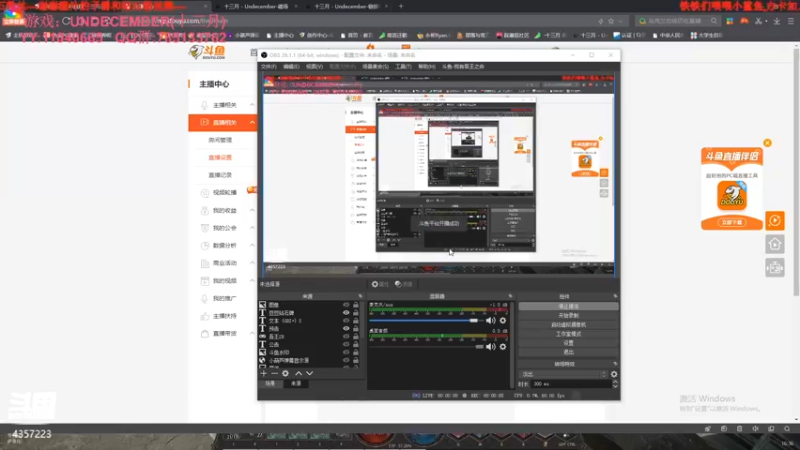This screenshot has width=800, height=450.
Task: Toggle lock of the first image source
Action: click(356, 305)
